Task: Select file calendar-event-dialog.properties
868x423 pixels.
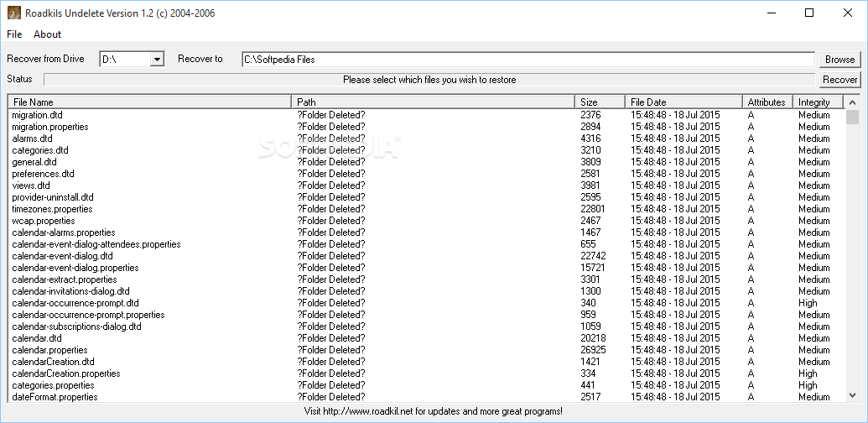Action: click(75, 268)
